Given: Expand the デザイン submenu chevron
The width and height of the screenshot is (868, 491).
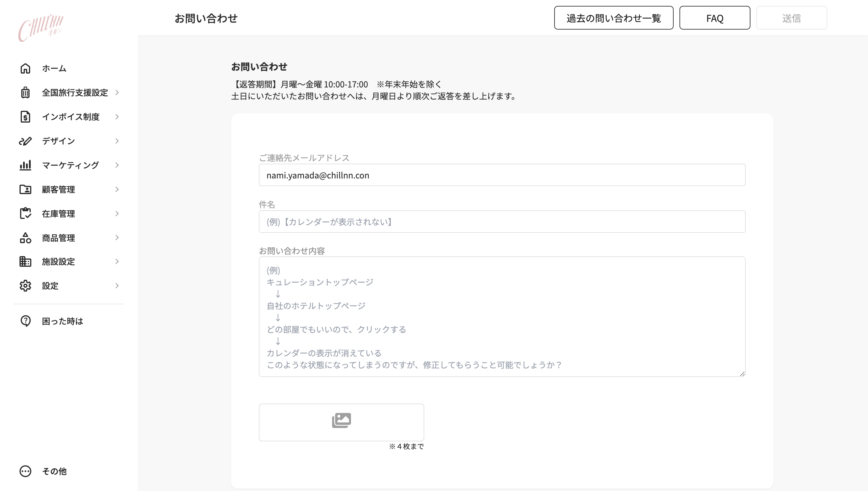Looking at the screenshot, I should click(x=117, y=141).
